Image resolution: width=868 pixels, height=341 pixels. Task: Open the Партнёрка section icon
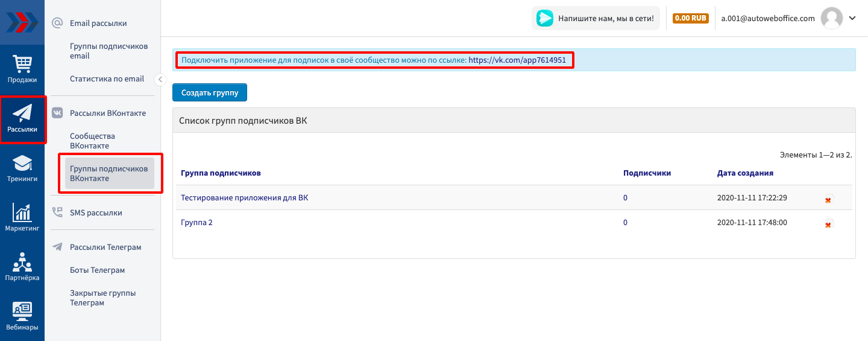point(22,267)
